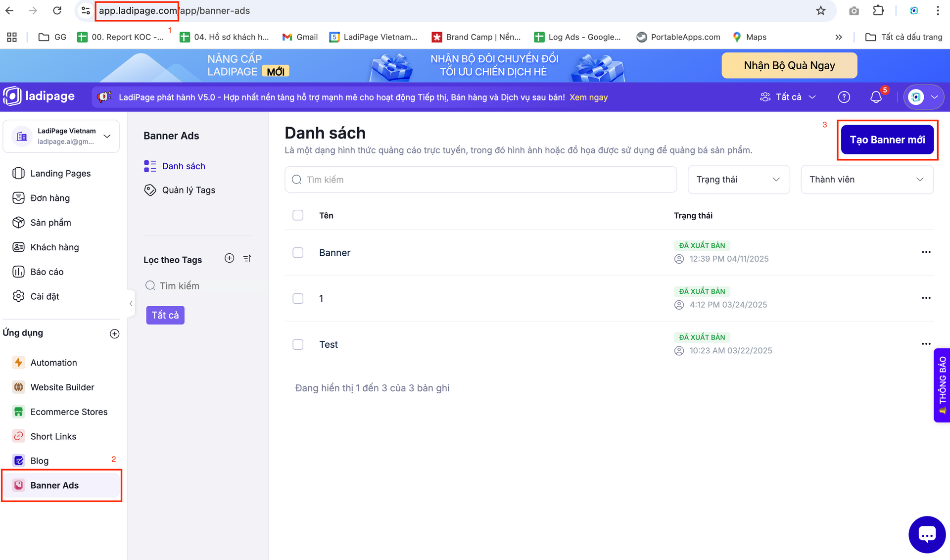Open Đơn hàng in the sidebar

(50, 198)
